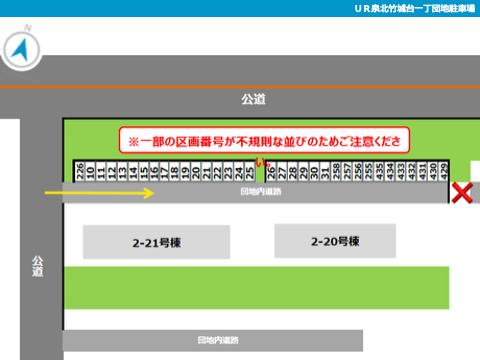480x360 pixels.
Task: Select parking space 22
Action: click(x=218, y=171)
